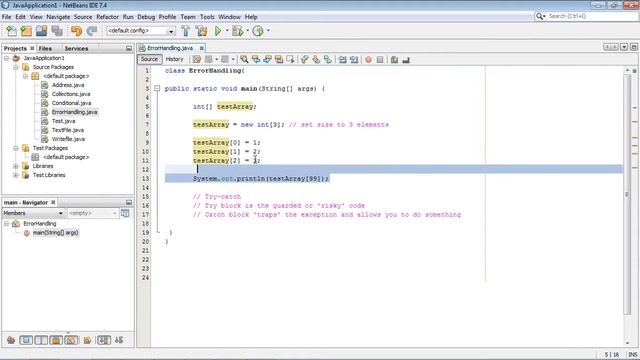Click Sort by Source in Navigator

119,340
